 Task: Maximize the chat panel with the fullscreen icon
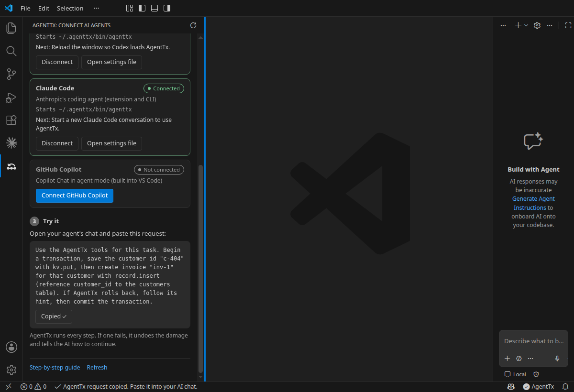tap(568, 25)
